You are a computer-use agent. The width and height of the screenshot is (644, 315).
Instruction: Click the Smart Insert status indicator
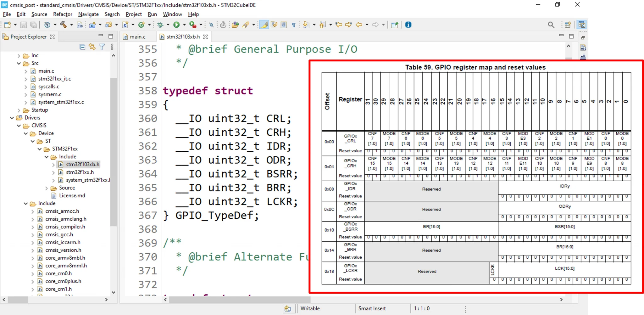click(372, 308)
